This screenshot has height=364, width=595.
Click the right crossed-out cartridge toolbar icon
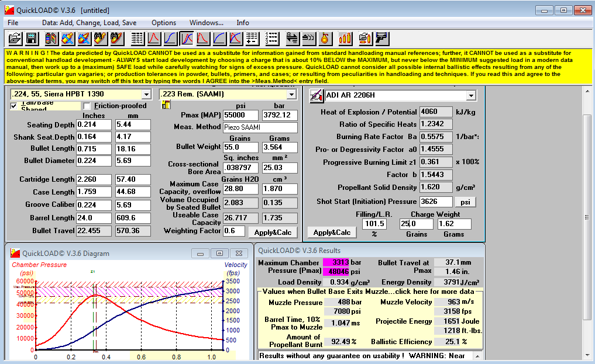coord(84,38)
